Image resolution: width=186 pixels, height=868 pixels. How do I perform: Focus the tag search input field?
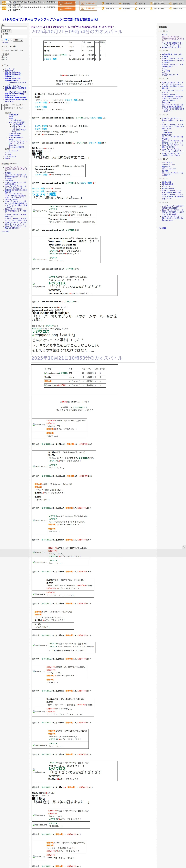coord(14,36)
